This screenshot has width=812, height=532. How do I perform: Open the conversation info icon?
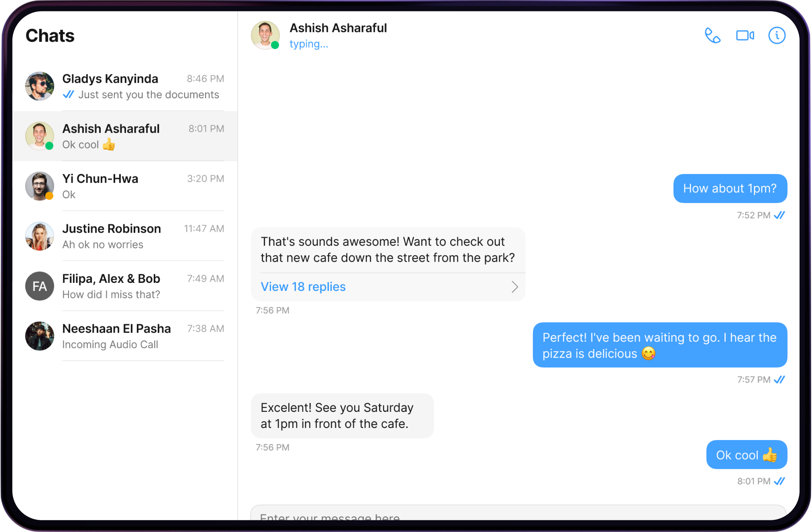(x=776, y=36)
